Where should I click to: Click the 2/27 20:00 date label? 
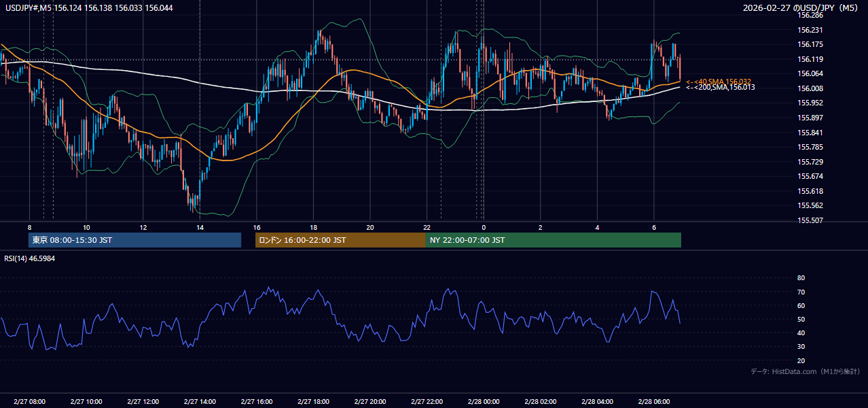click(x=369, y=402)
